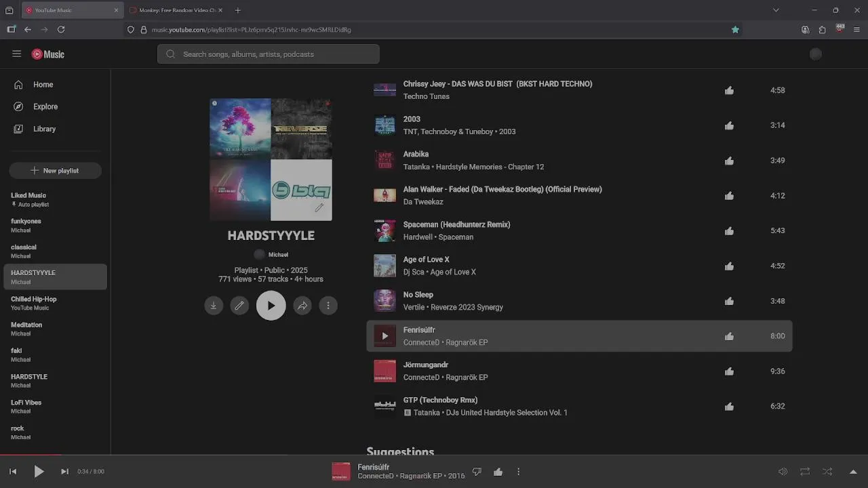Open the Meditation playlist
868x488 pixels.
tap(55, 329)
